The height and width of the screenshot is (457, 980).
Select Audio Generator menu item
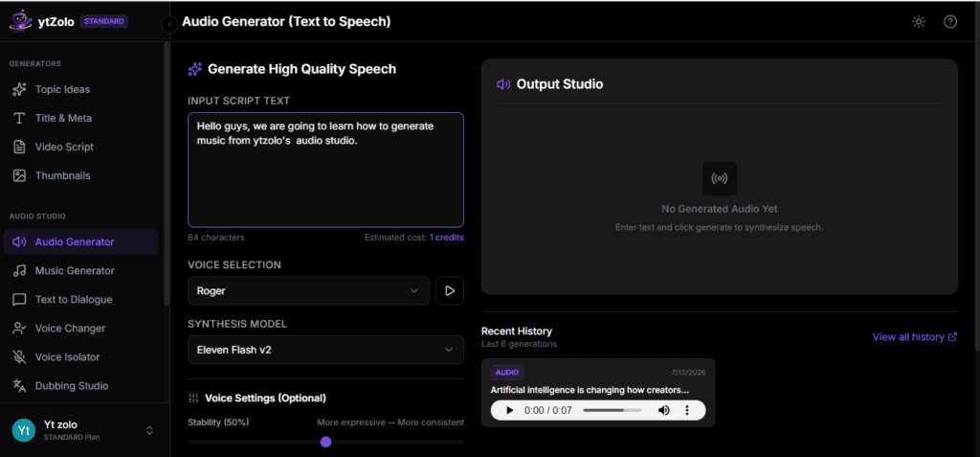coord(80,241)
